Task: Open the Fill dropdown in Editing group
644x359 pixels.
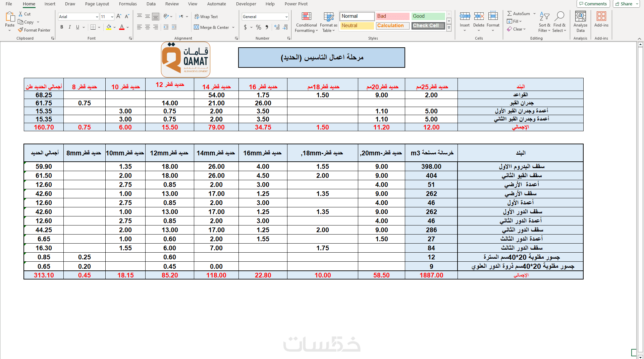Action: click(515, 21)
